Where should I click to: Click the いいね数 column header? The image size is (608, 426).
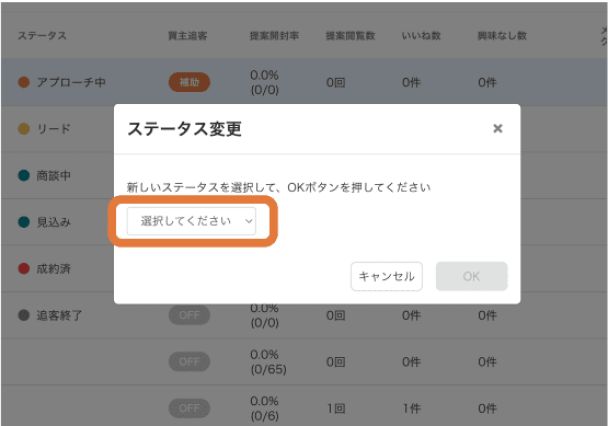pos(421,36)
